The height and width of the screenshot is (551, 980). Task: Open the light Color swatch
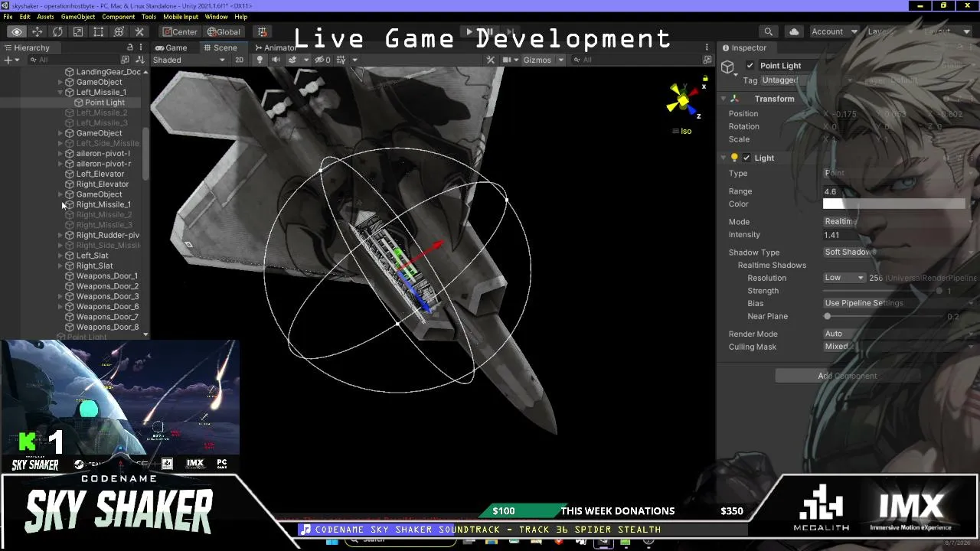tap(894, 204)
